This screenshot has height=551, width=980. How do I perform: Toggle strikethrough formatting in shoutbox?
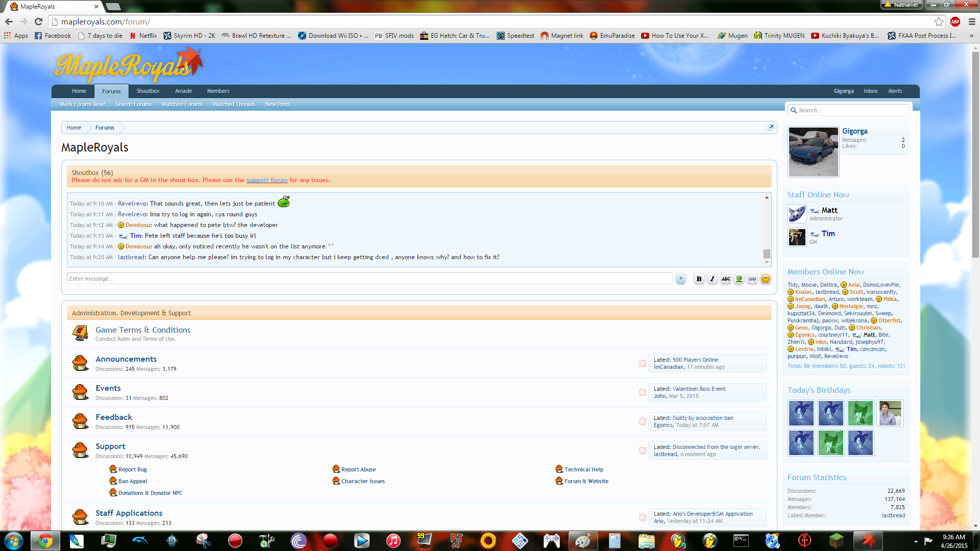coord(725,279)
